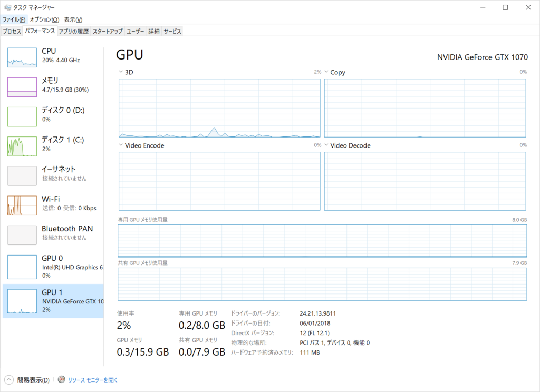This screenshot has width=540, height=392.
Task: Open the オプション(O) menu
Action: pos(44,19)
